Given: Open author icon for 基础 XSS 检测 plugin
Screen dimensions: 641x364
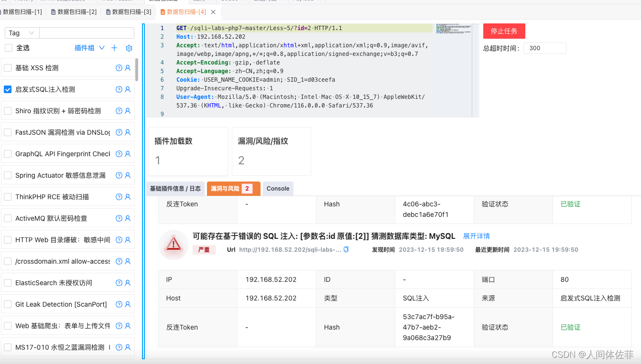Looking at the screenshot, I should point(128,68).
